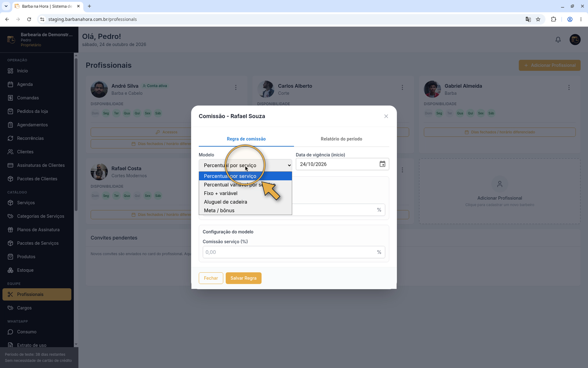Choose Meta / bônus option
Screen dimensions: 588x368
[x=245, y=210]
